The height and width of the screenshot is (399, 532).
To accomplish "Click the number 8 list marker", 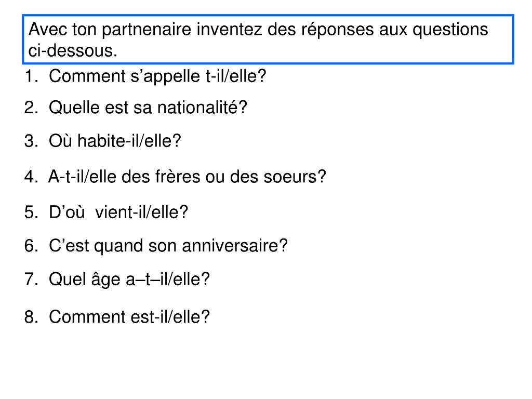I will (31, 317).
